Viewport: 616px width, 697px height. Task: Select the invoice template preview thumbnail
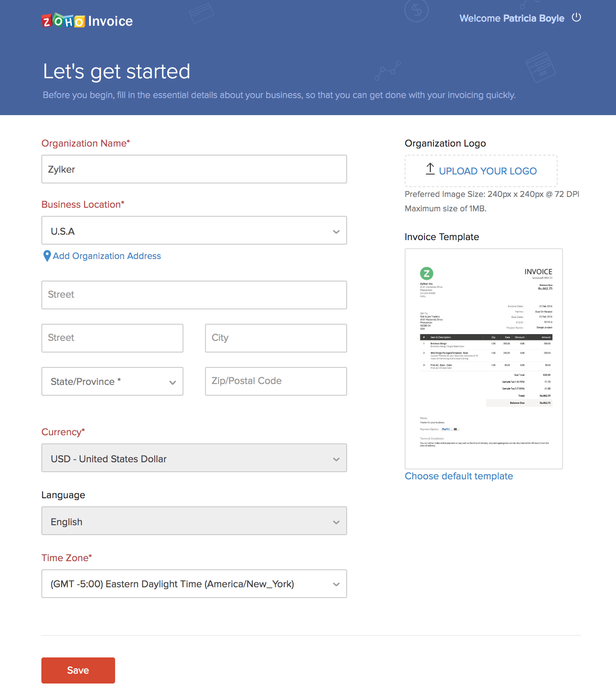click(483, 358)
